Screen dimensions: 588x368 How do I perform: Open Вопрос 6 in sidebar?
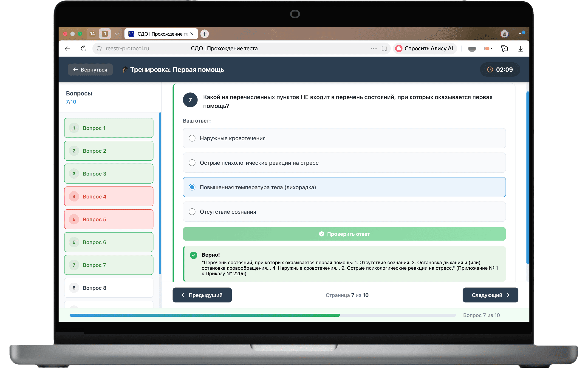pyautogui.click(x=109, y=242)
